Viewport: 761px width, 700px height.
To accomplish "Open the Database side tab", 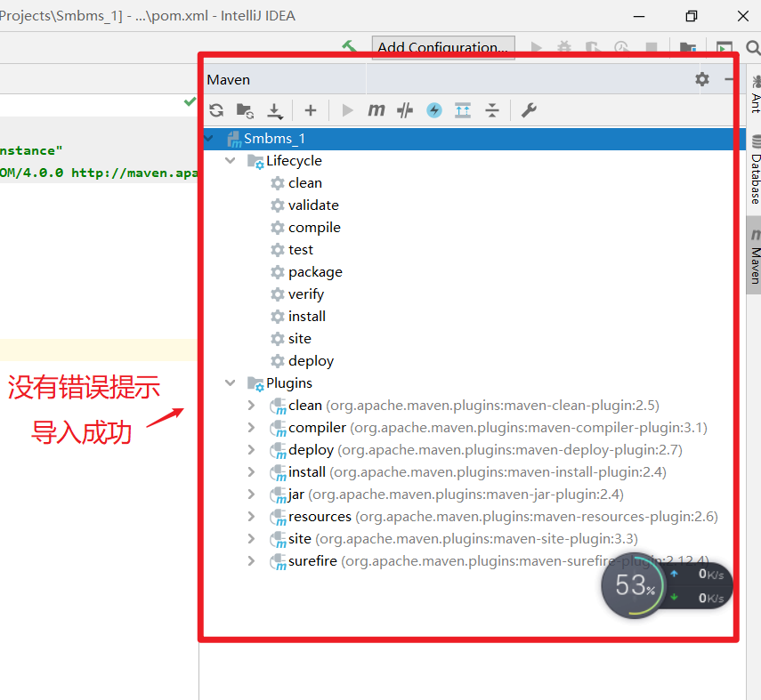I will pyautogui.click(x=755, y=170).
